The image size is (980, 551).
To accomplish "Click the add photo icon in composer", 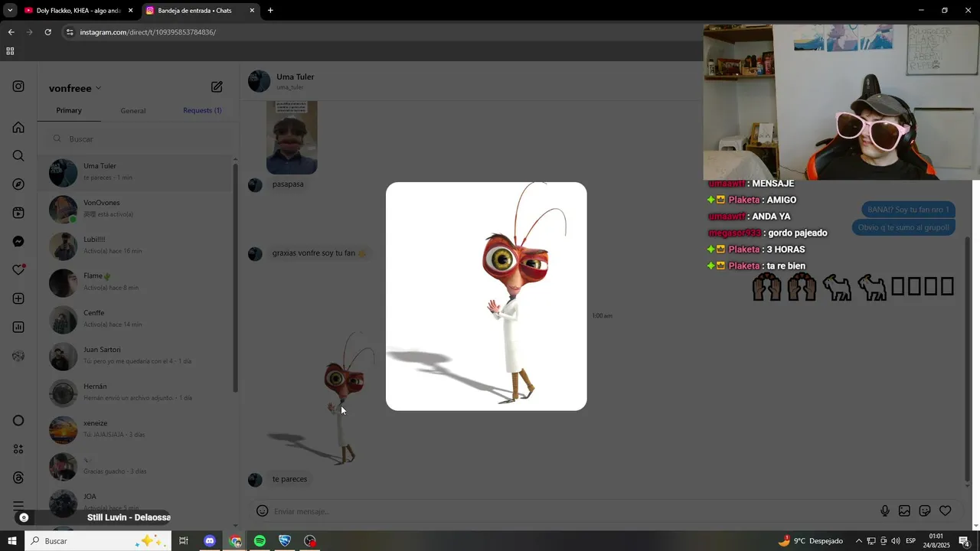I will 904,510.
